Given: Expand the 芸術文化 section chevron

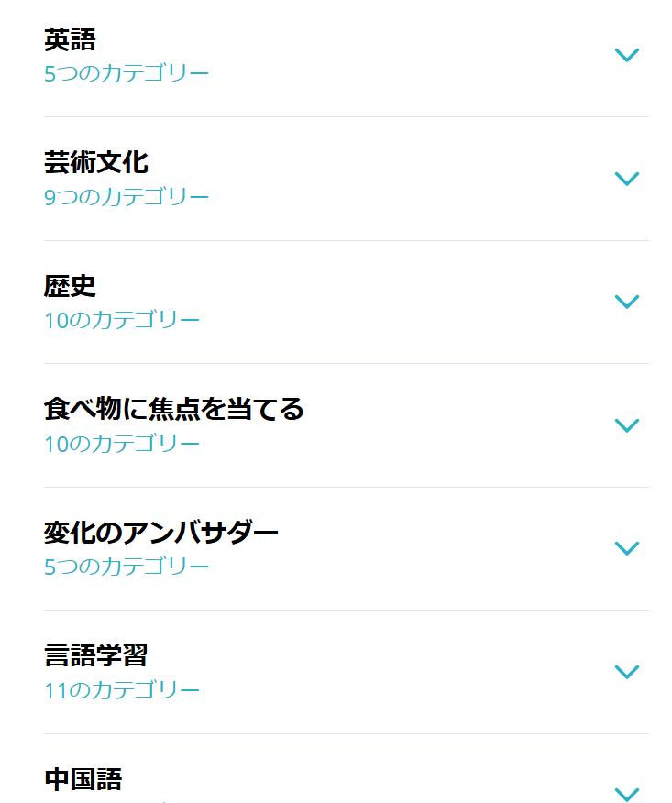Looking at the screenshot, I should click(x=626, y=179).
